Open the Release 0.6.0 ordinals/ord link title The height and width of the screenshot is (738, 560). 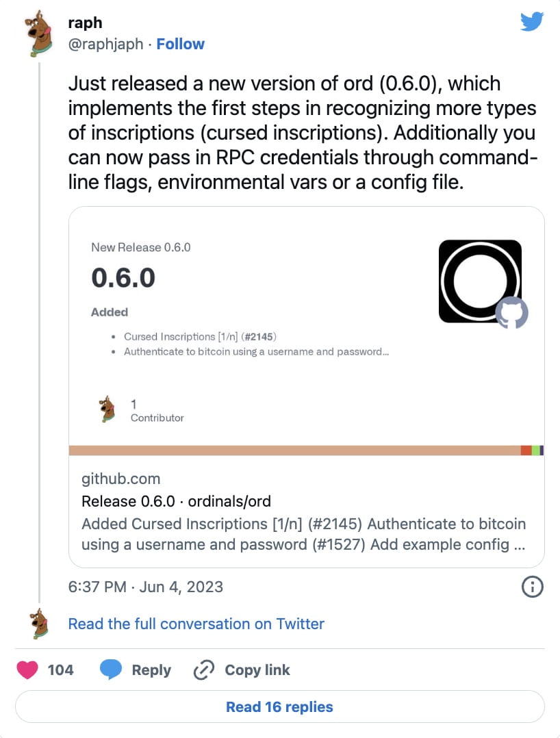pos(176,501)
